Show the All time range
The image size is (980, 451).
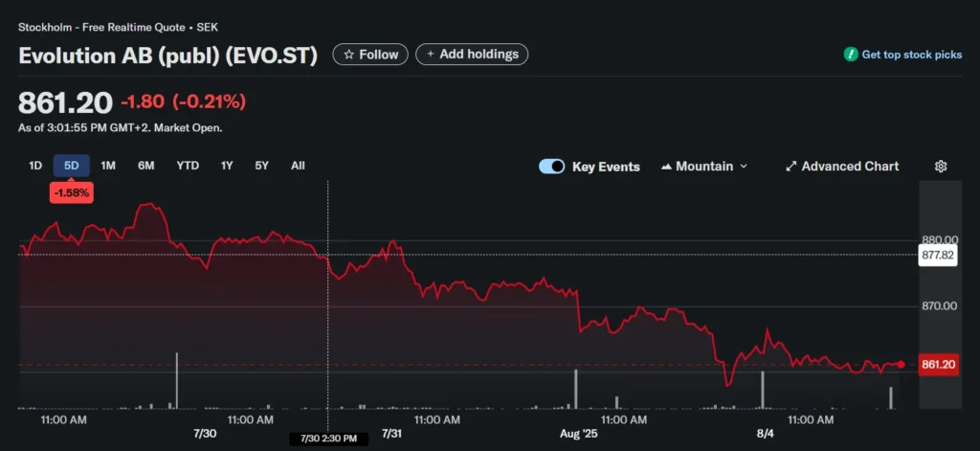[x=299, y=166]
